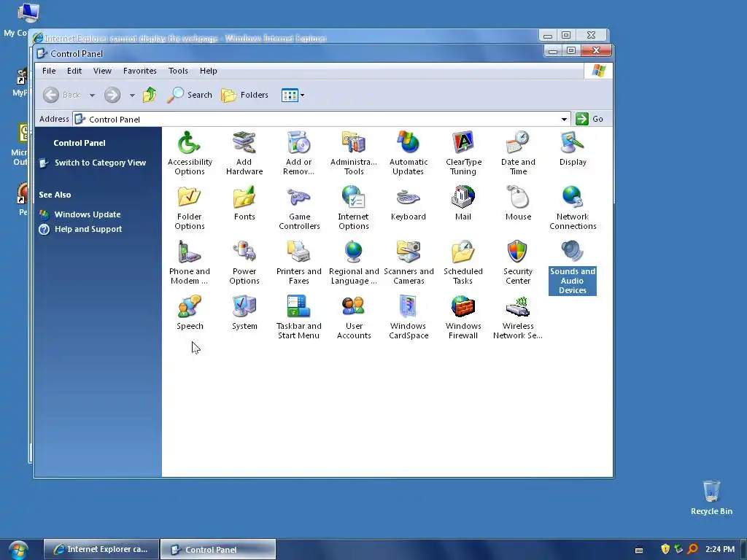Select Folder Options icon
Image resolution: width=747 pixels, height=560 pixels.
coord(190,208)
